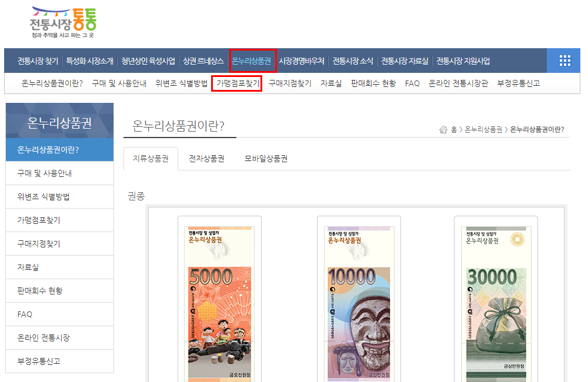This screenshot has height=382, width=588.
Task: Open 전통시장 소식 main menu
Action: click(353, 61)
